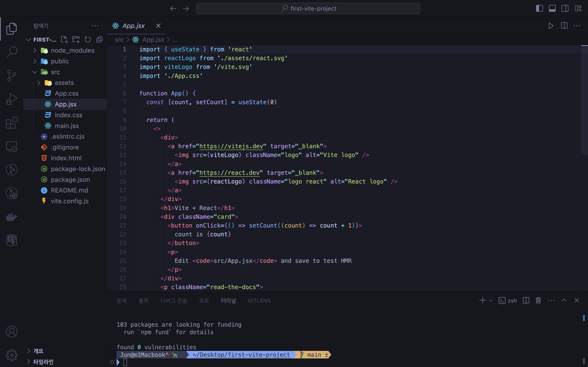Open Source Control view in activity bar
The height and width of the screenshot is (367, 588).
tap(11, 75)
